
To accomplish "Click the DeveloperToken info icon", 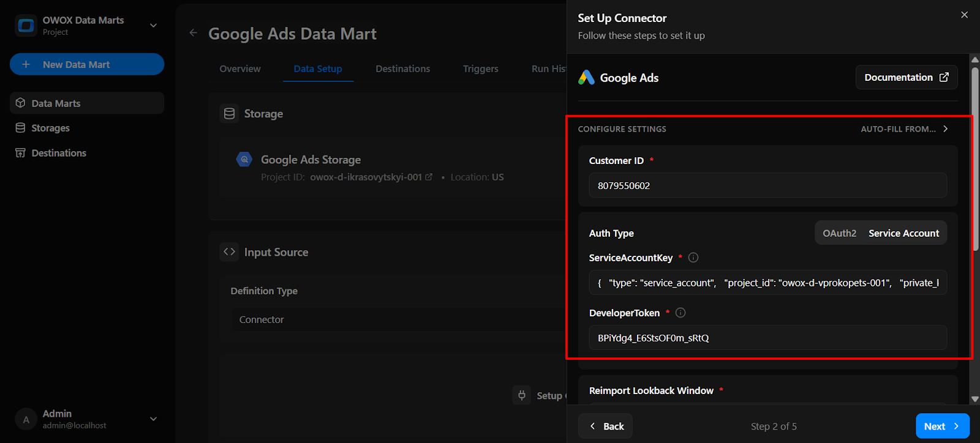I will click(680, 313).
